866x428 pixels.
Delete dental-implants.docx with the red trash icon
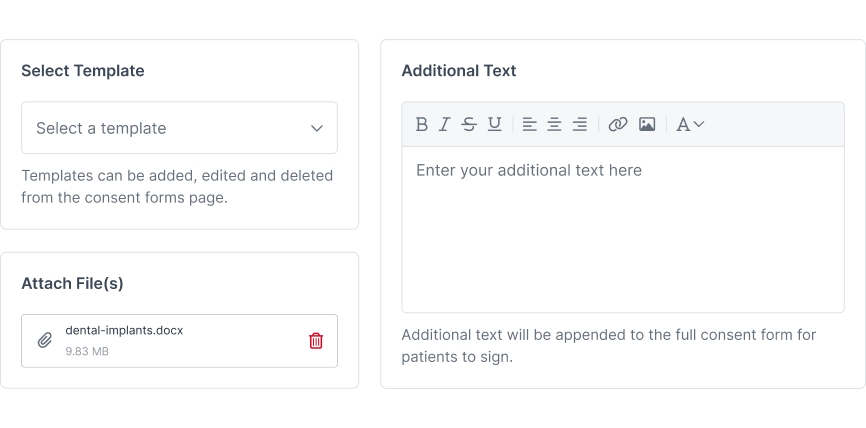[316, 341]
